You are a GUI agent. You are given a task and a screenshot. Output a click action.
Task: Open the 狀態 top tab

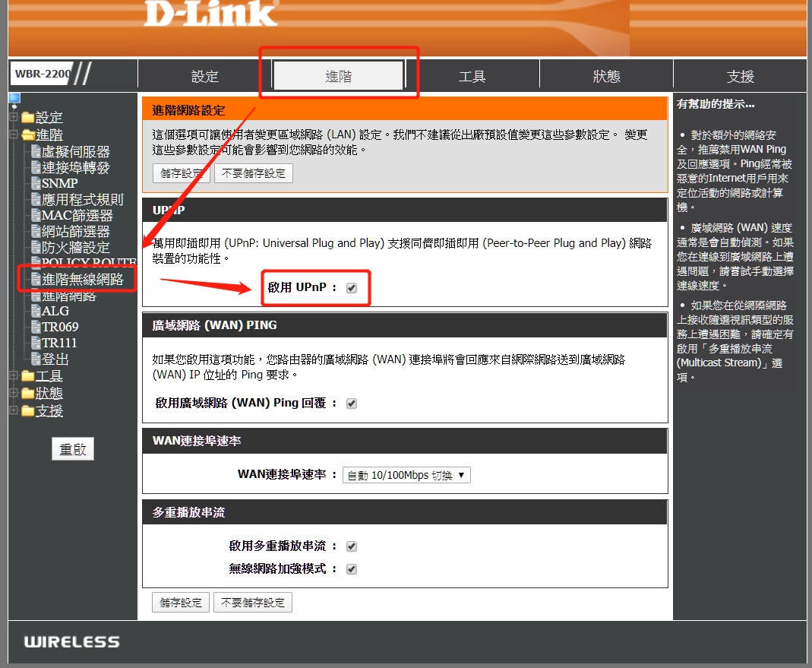(606, 76)
